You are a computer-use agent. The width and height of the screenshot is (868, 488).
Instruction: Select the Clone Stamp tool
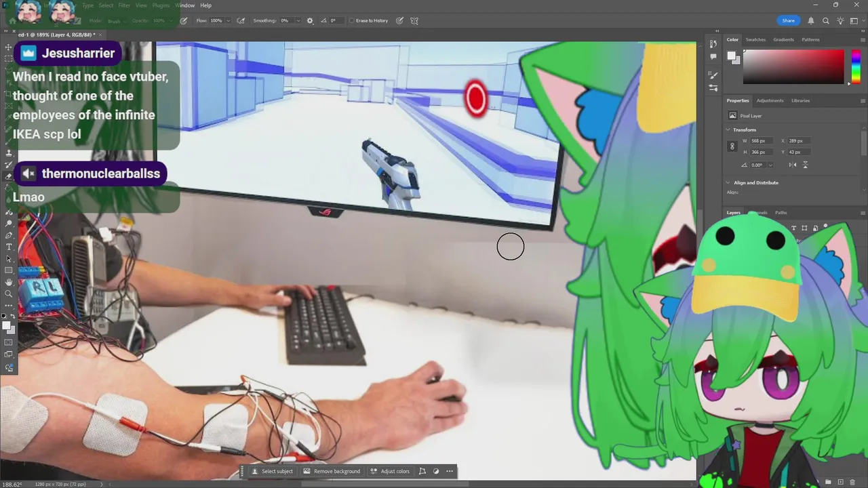point(9,153)
